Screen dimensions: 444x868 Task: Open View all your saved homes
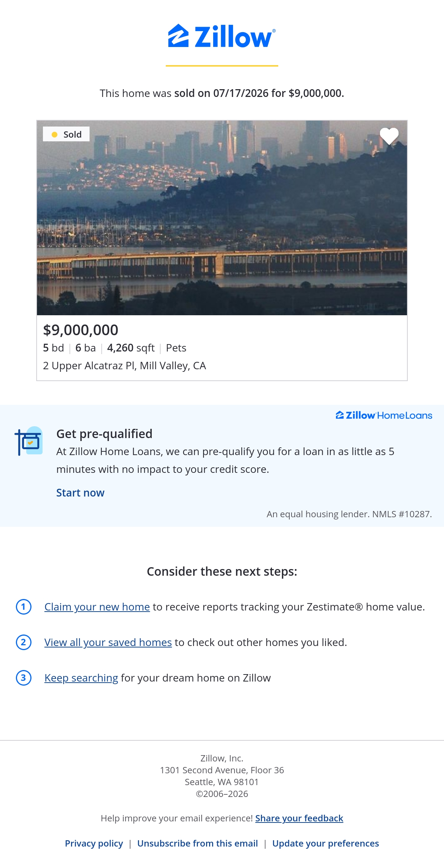tap(108, 642)
